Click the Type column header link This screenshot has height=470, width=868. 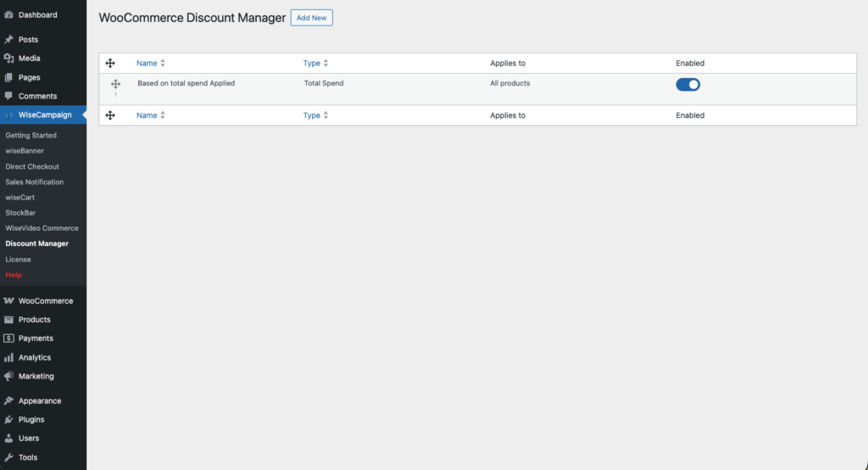coord(312,63)
